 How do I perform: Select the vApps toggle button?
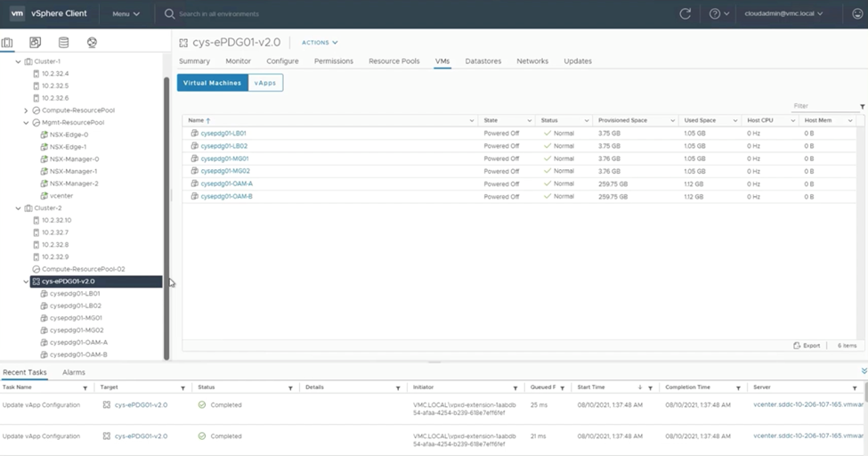(265, 83)
